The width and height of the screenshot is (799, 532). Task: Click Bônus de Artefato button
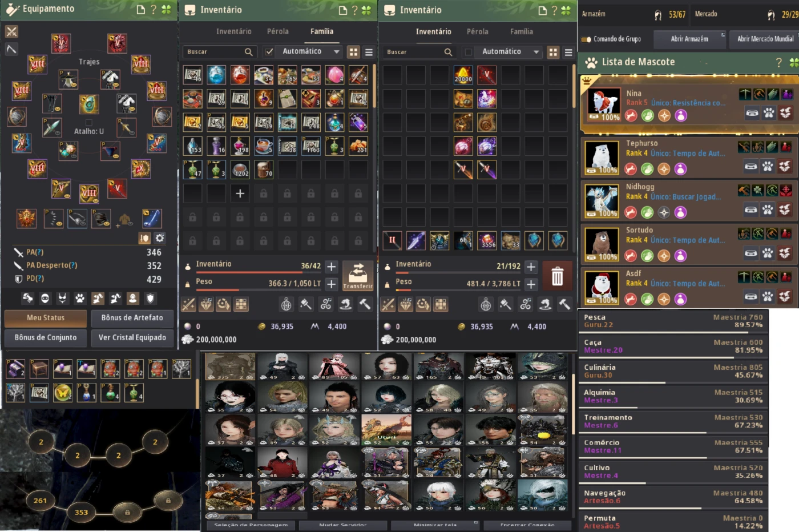coord(132,318)
